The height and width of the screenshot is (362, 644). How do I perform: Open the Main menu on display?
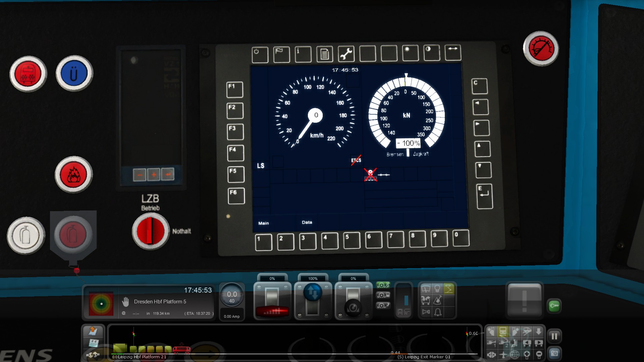(x=264, y=223)
